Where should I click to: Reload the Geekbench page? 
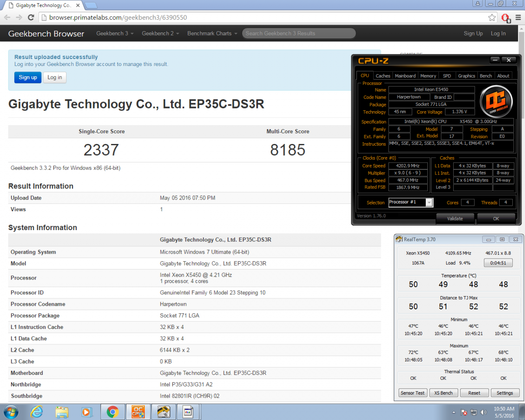tap(31, 17)
